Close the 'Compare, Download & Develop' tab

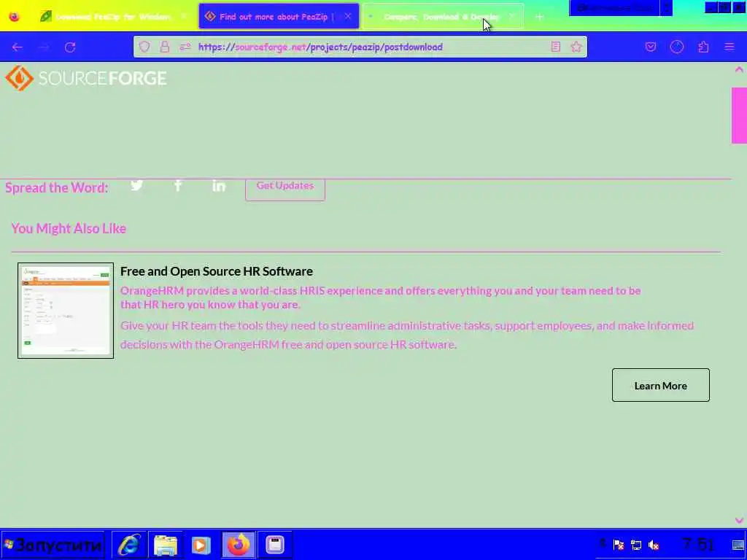tap(512, 17)
